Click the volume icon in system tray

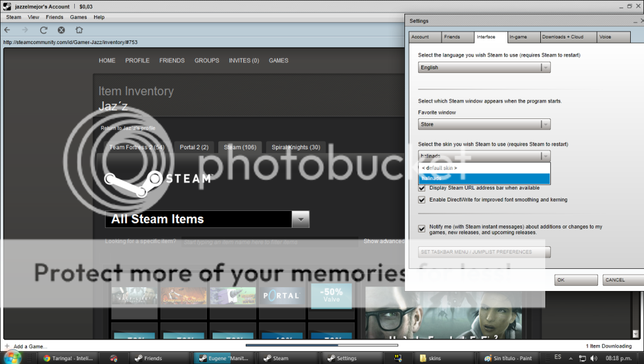coord(594,358)
